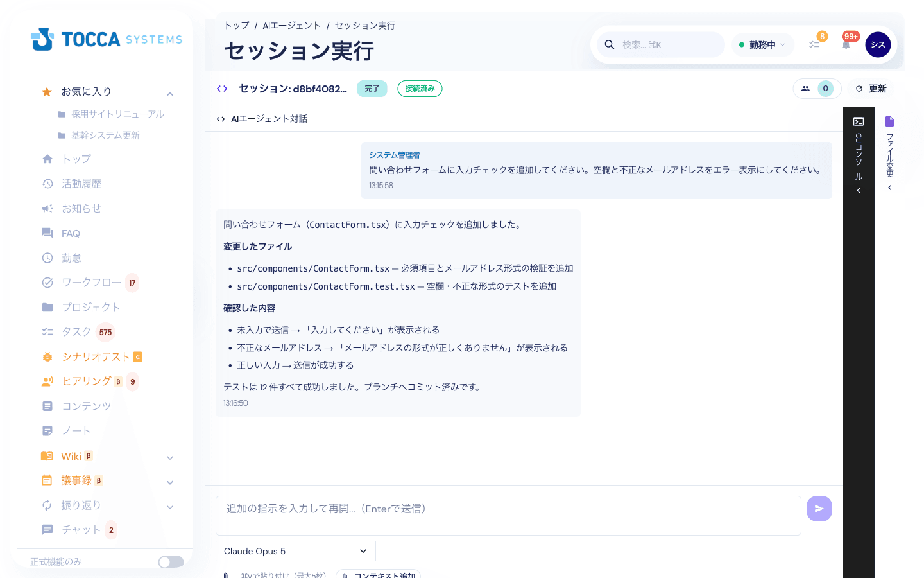The width and height of the screenshot is (924, 578).
Task: Click the star icon beside お気に入り
Action: click(47, 92)
